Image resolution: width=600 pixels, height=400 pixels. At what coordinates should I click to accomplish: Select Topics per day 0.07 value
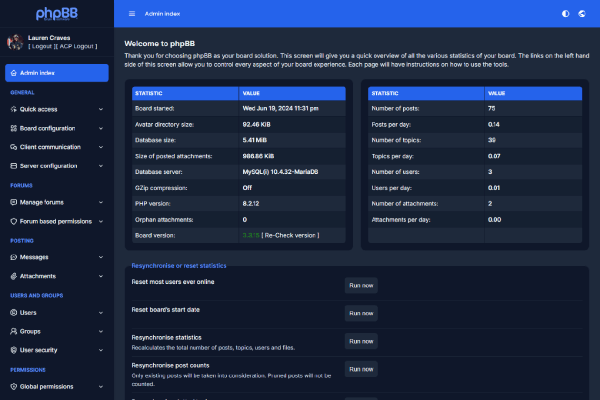[x=494, y=156]
